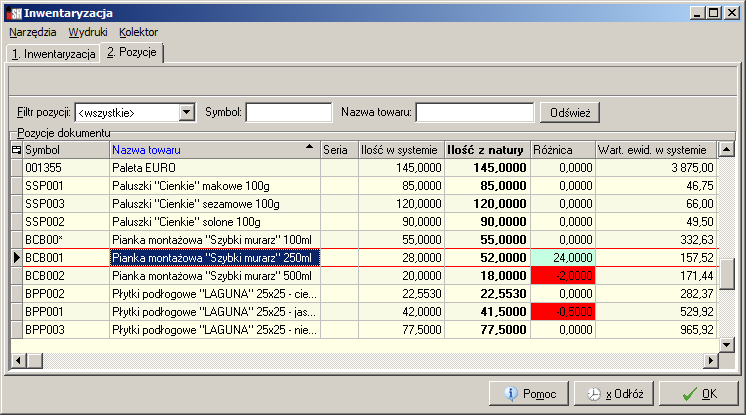Image resolution: width=746 pixels, height=415 pixels.
Task: Click the value 3 875,00 cell
Action: [x=656, y=168]
